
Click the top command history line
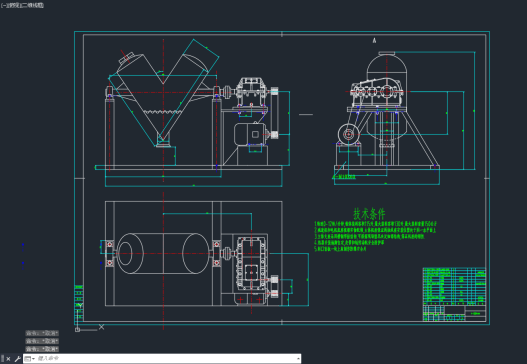click(42, 333)
